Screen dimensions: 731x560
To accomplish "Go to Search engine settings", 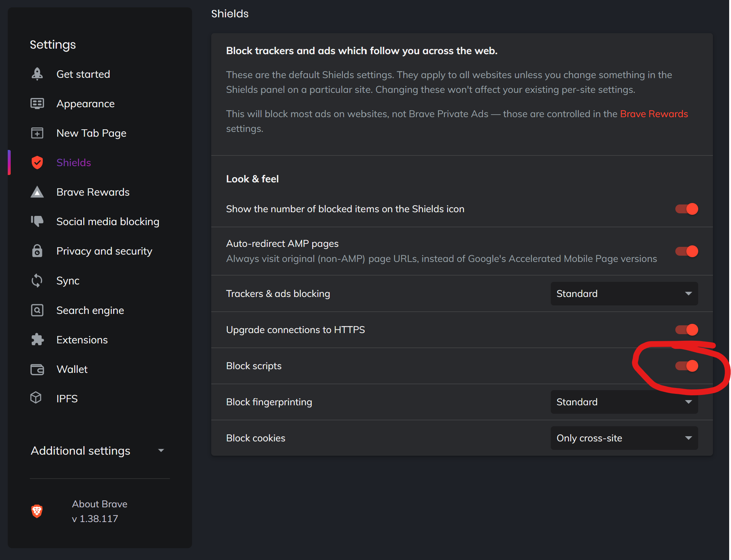I will [x=90, y=310].
